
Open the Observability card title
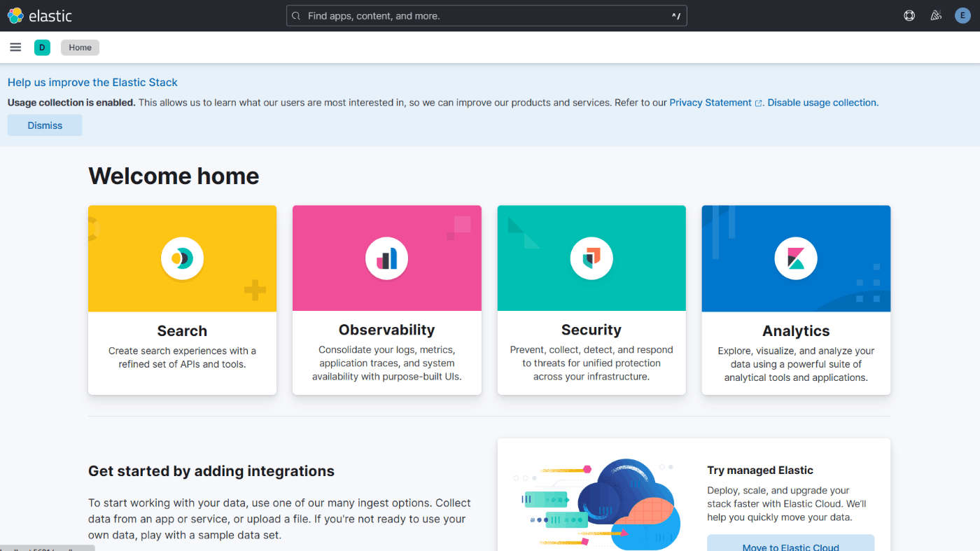coord(386,330)
